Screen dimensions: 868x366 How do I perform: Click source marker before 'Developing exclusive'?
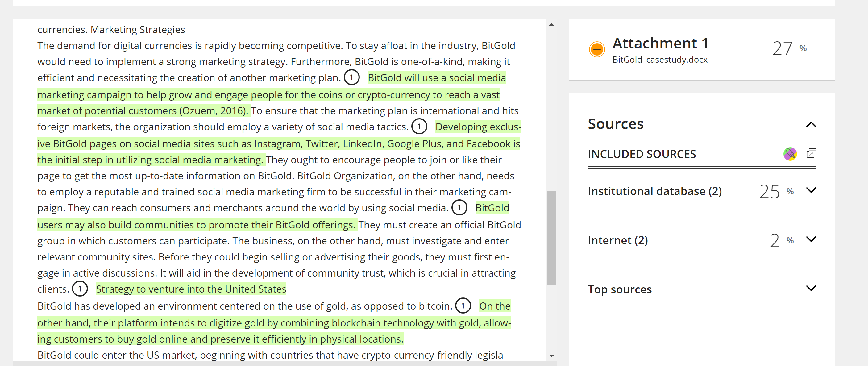tap(419, 127)
